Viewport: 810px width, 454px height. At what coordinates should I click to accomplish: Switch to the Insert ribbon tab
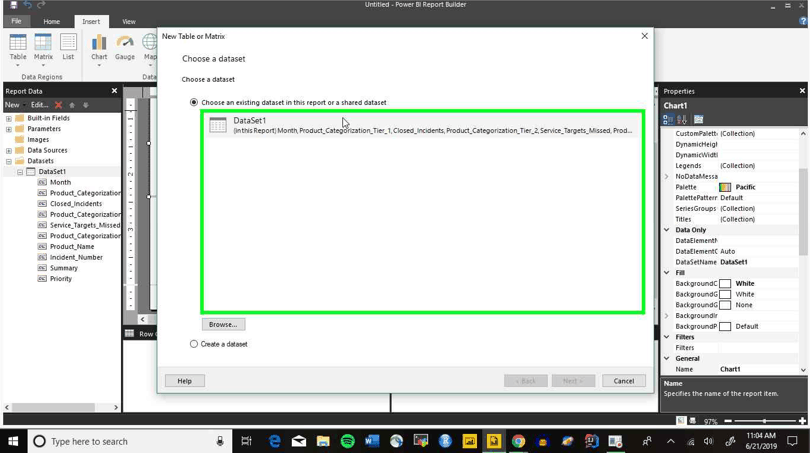(x=91, y=22)
